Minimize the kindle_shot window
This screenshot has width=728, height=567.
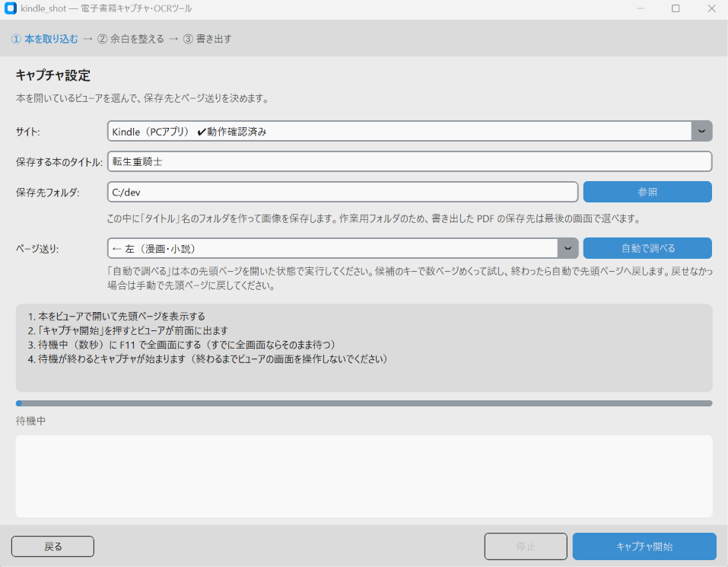pyautogui.click(x=641, y=8)
